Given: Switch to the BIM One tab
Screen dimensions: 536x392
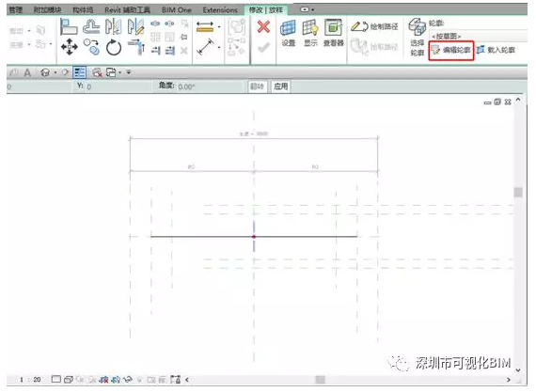Looking at the screenshot, I should [x=177, y=10].
